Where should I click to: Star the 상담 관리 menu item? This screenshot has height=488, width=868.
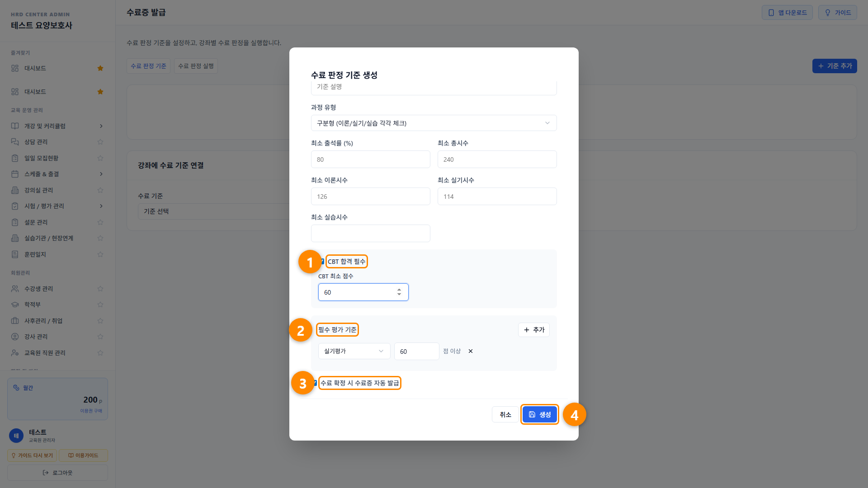(x=100, y=142)
